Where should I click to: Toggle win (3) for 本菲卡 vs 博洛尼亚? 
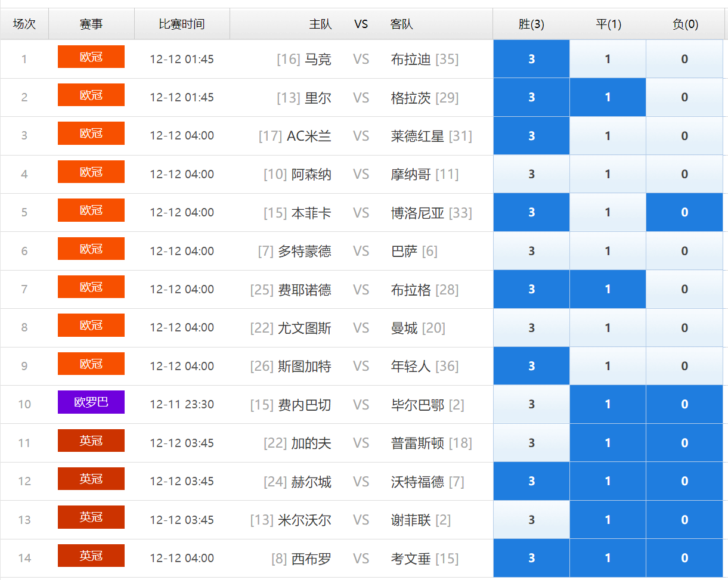(x=531, y=212)
